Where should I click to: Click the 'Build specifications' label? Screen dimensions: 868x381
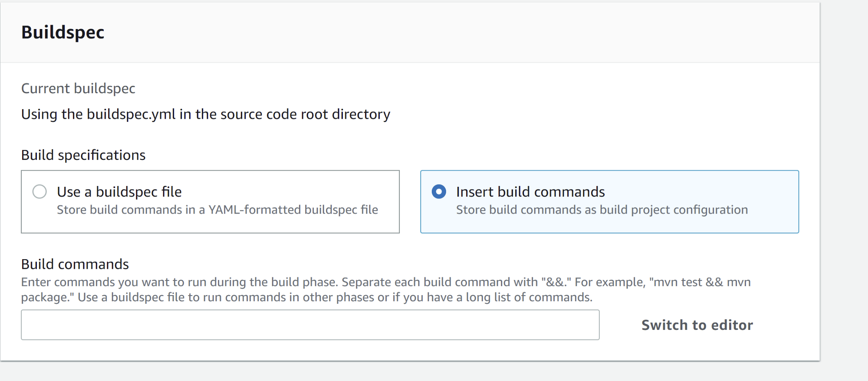83,155
